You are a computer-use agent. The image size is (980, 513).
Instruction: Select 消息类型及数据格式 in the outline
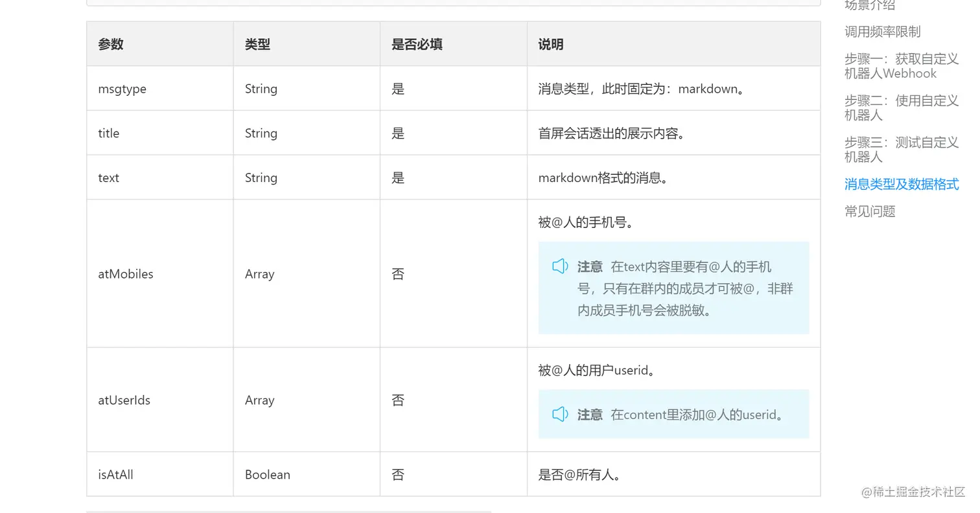point(901,184)
